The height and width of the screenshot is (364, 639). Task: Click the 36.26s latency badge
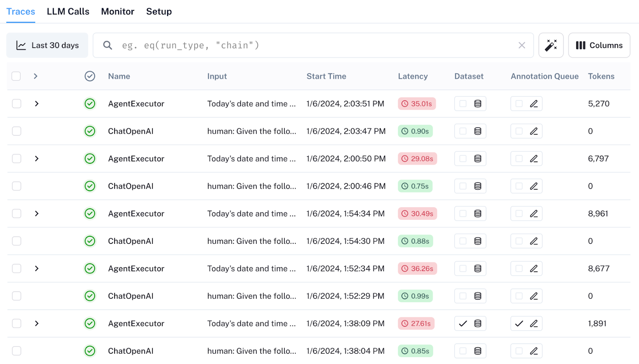click(x=417, y=269)
